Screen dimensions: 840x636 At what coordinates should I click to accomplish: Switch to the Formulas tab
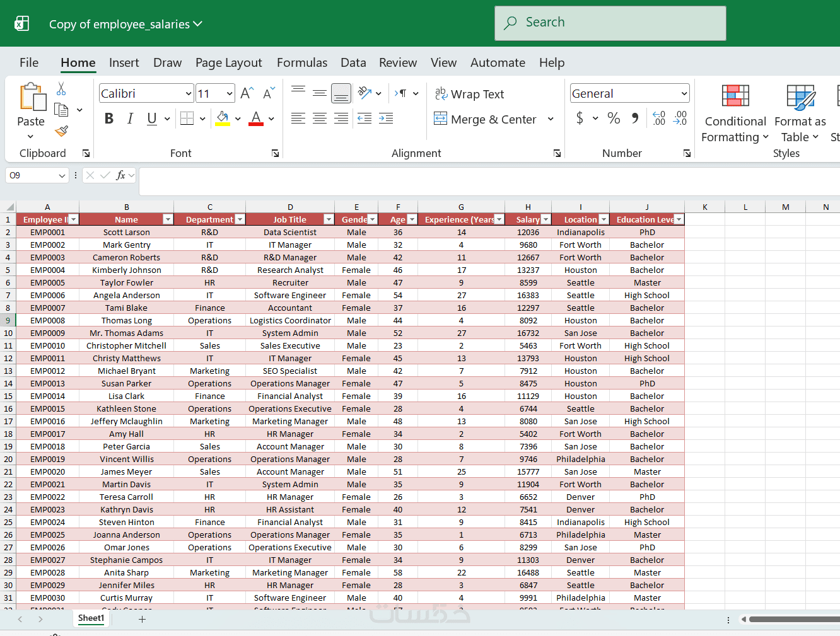click(x=302, y=62)
